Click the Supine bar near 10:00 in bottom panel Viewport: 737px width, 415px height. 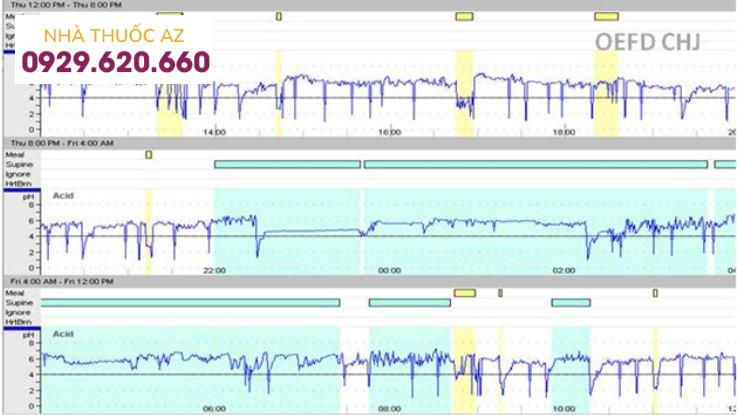tap(571, 302)
